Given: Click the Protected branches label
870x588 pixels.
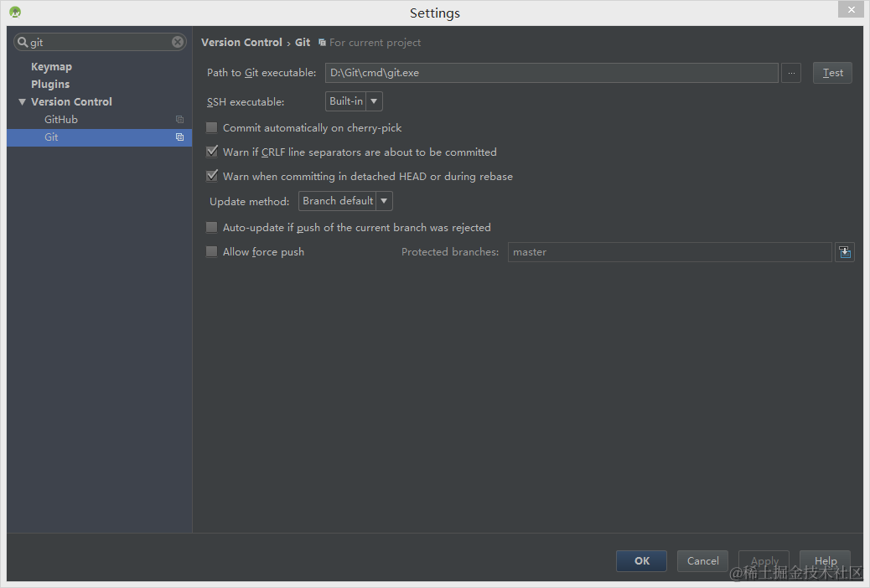Looking at the screenshot, I should (450, 252).
